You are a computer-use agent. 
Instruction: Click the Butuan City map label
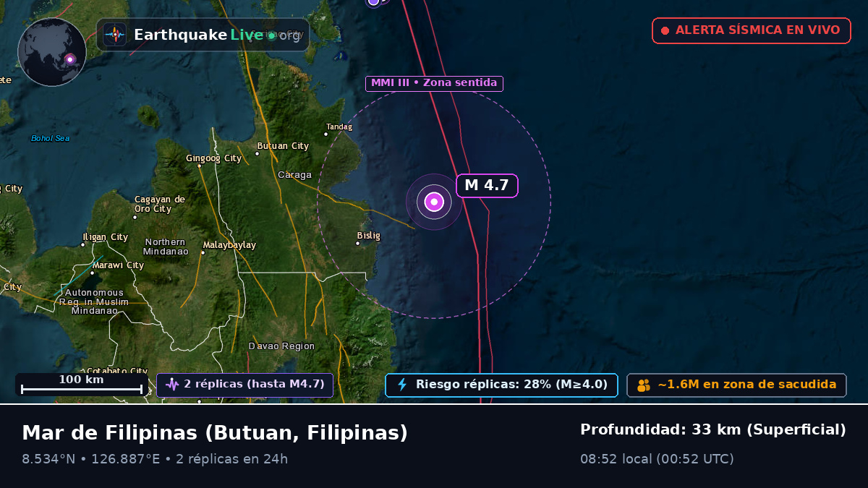pyautogui.click(x=283, y=146)
